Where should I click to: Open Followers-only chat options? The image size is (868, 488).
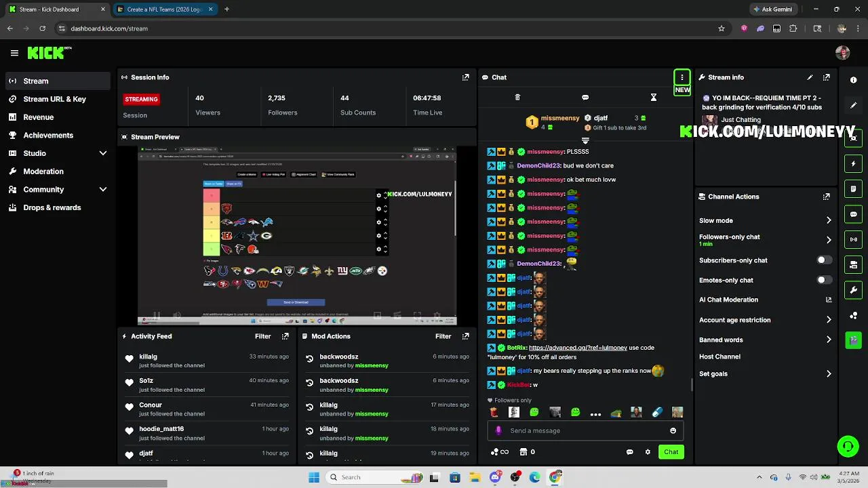(828, 240)
